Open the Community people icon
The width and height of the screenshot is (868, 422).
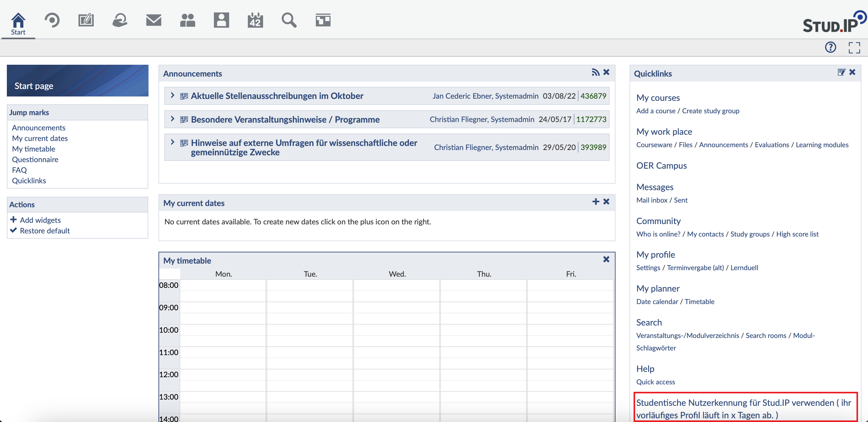188,20
